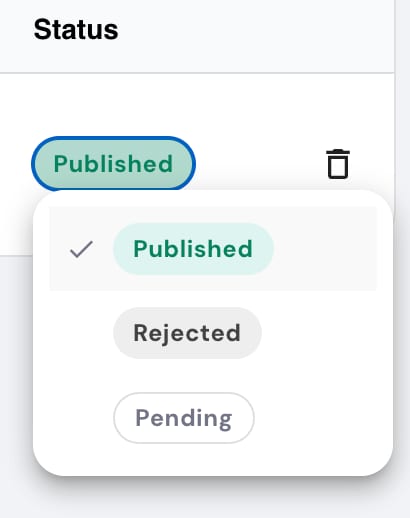Click blank header area right of Status
This screenshot has height=518, width=410.
pos(257,36)
